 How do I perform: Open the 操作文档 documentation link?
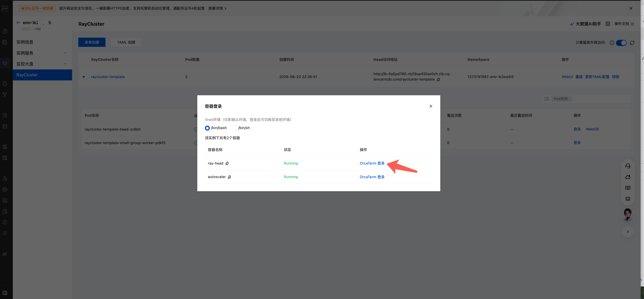click(624, 24)
